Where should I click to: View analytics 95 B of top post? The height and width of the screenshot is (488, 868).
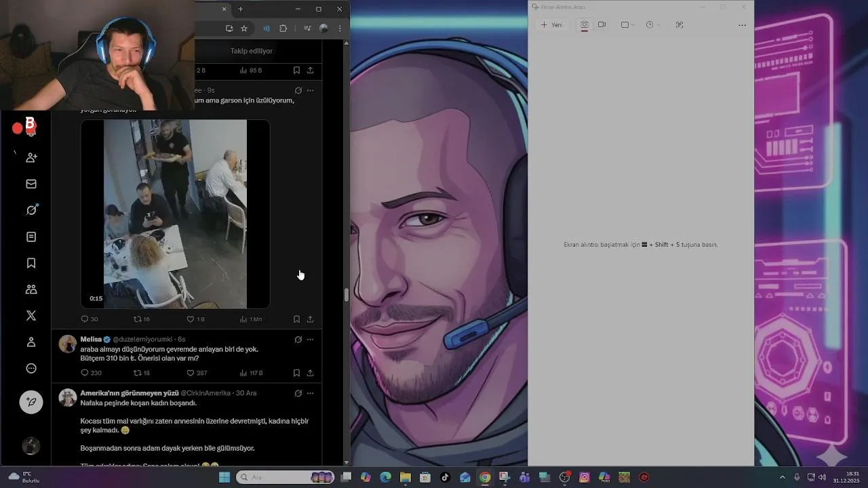[250, 70]
